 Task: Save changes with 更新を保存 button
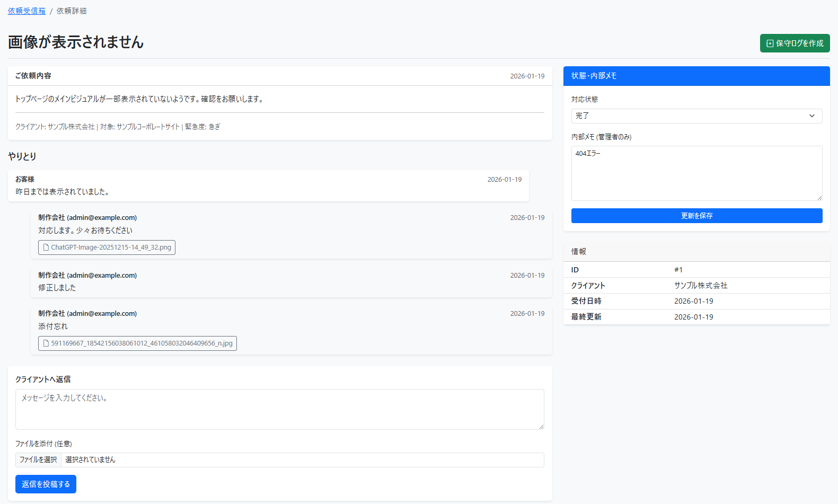(696, 216)
